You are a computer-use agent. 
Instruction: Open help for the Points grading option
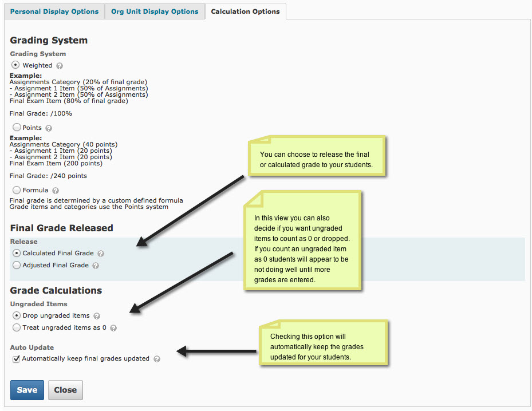click(48, 128)
